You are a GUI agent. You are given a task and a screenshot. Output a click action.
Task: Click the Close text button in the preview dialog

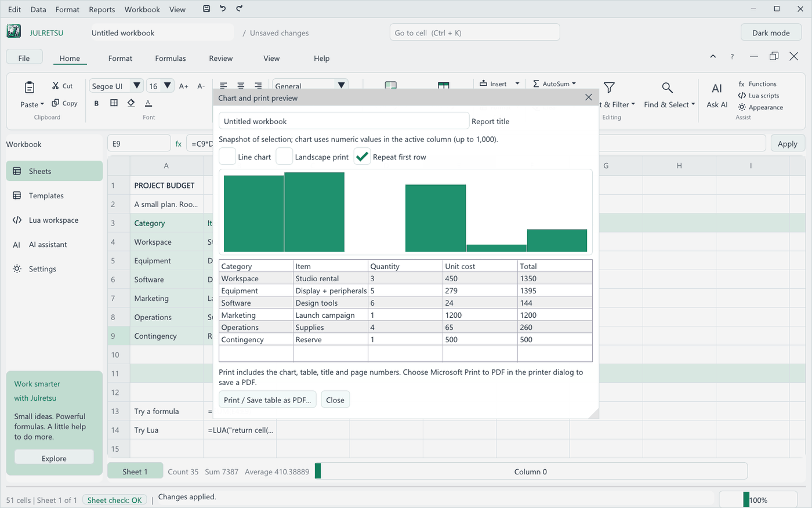coord(335,400)
